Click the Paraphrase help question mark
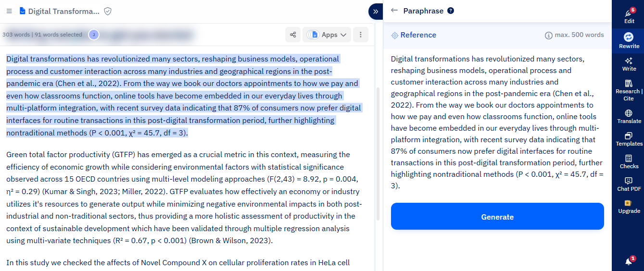Viewport: 644px width, 271px height. point(451,11)
